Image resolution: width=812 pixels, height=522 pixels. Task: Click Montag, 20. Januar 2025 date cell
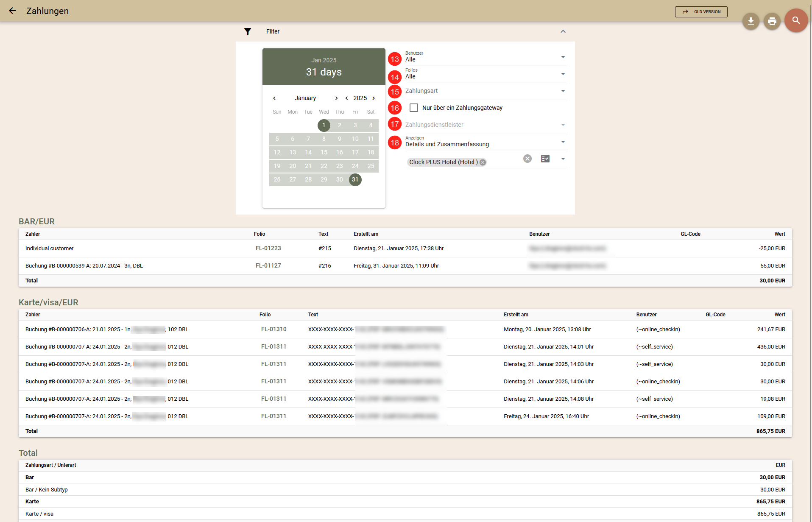547,329
